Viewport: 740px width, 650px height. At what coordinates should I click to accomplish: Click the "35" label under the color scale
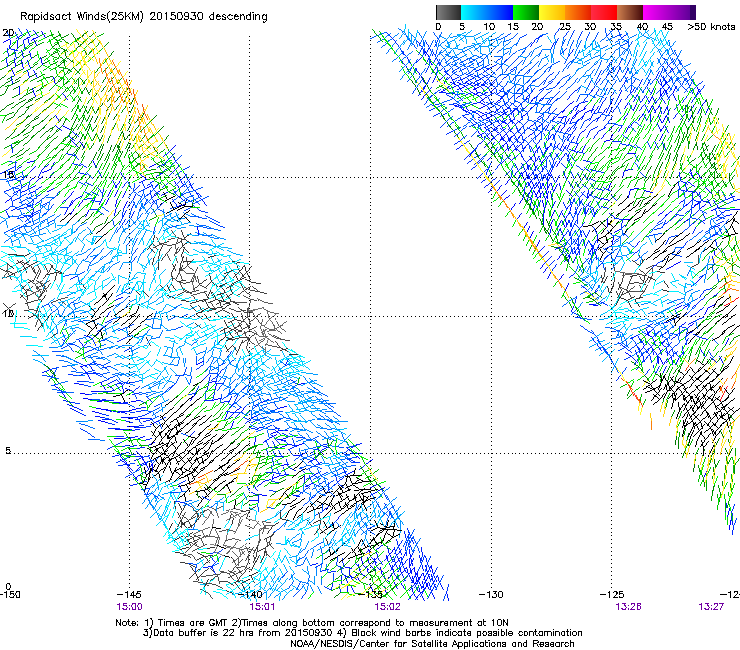point(616,27)
